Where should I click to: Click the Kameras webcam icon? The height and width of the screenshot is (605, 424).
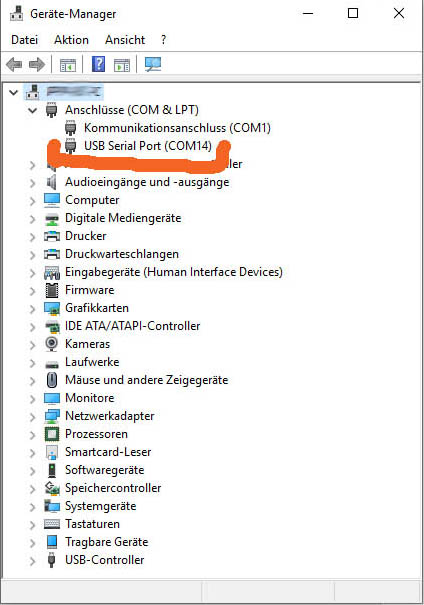click(x=52, y=344)
